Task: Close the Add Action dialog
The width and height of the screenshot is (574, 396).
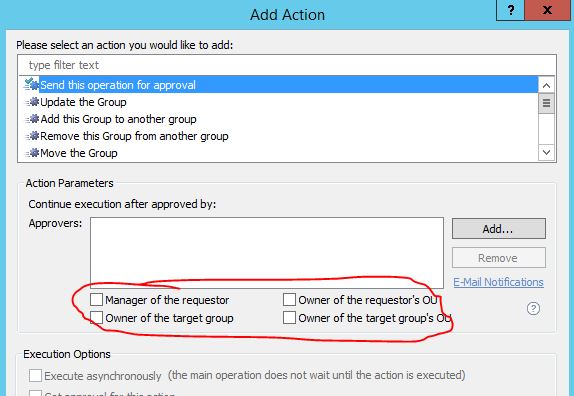Action: [x=547, y=10]
